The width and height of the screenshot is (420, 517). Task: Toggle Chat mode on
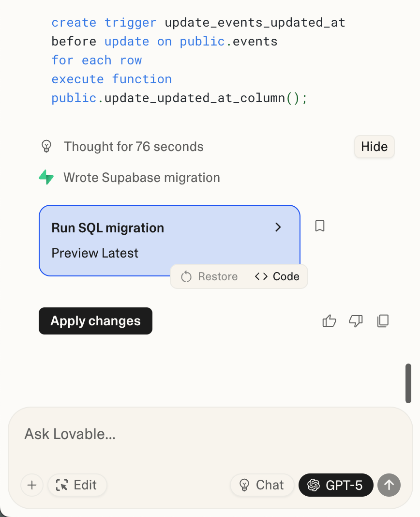pyautogui.click(x=262, y=485)
